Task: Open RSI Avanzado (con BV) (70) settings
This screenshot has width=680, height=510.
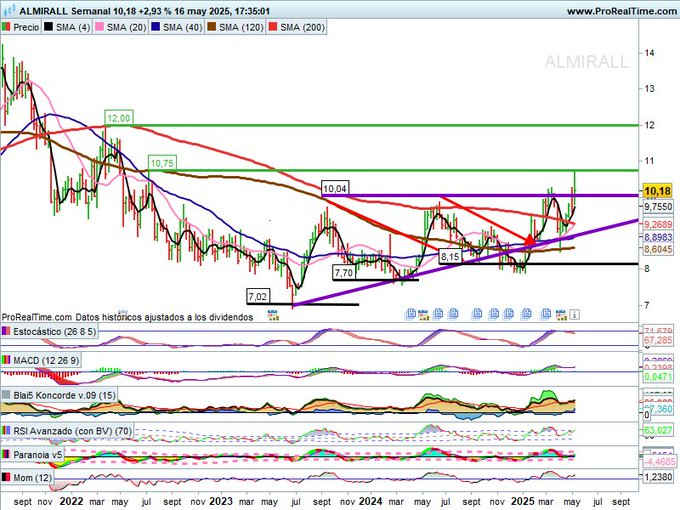Action: click(x=72, y=431)
